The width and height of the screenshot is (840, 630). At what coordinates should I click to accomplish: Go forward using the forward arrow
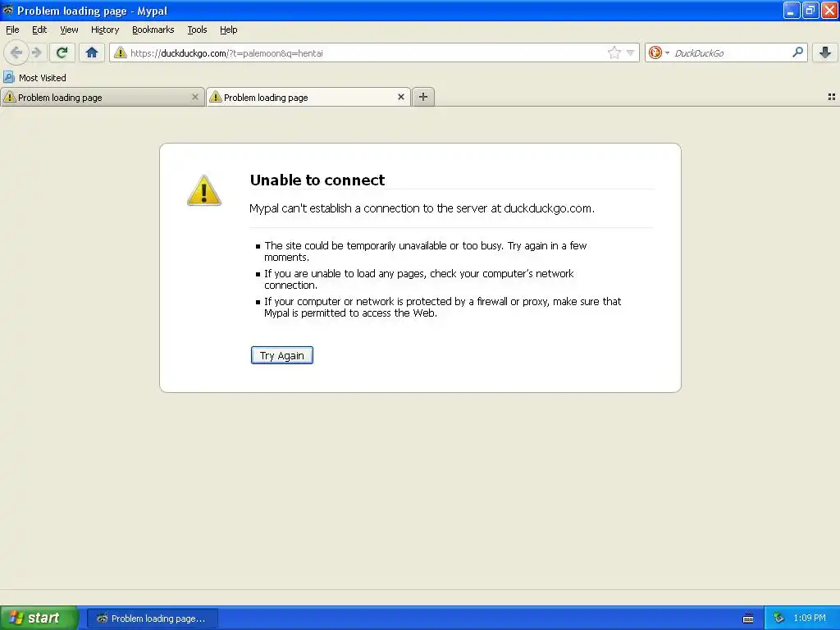36,52
